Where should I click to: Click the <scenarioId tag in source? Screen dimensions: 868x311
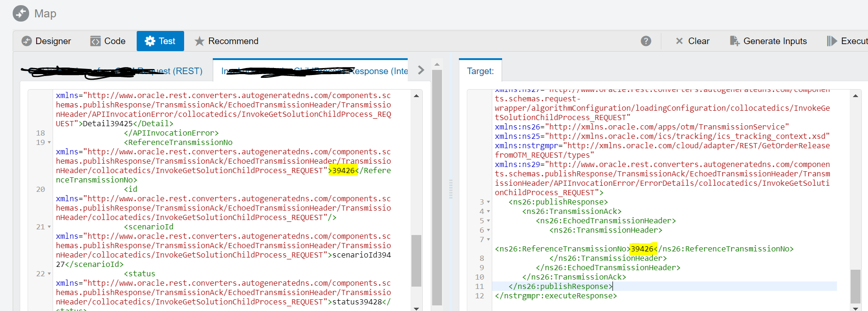[148, 227]
